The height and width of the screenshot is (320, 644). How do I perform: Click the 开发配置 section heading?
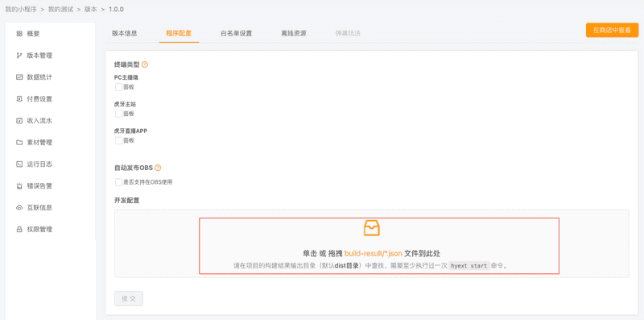pos(126,201)
